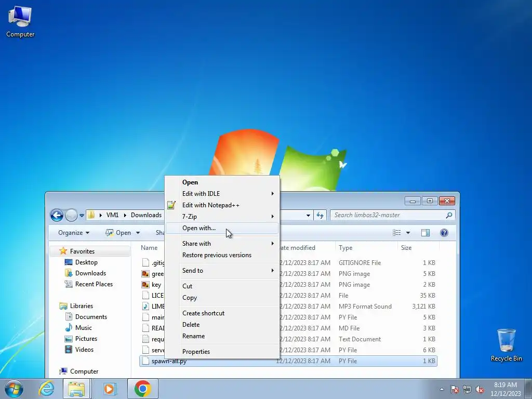Select Copy in context menu
Image resolution: width=532 pixels, height=399 pixels.
tap(222, 298)
